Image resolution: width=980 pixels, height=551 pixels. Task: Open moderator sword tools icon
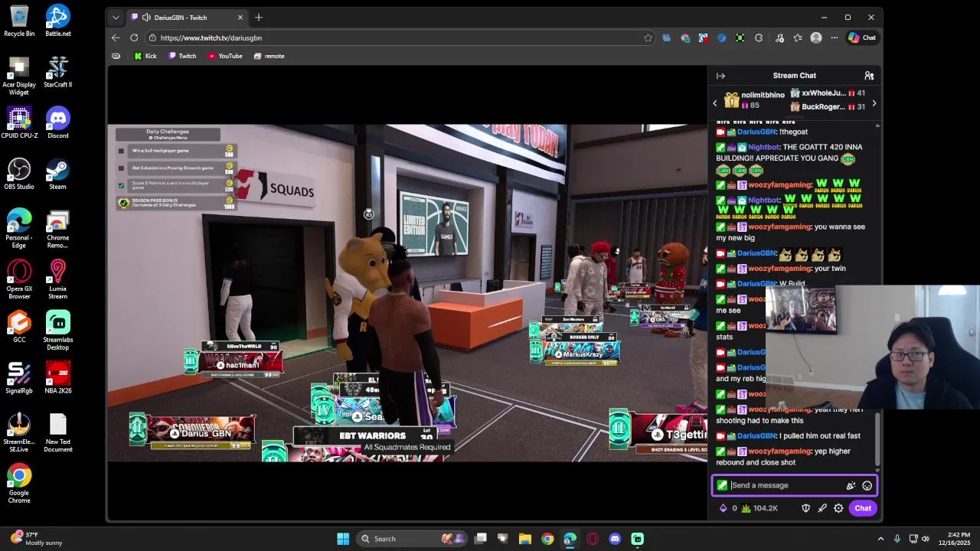(x=822, y=508)
